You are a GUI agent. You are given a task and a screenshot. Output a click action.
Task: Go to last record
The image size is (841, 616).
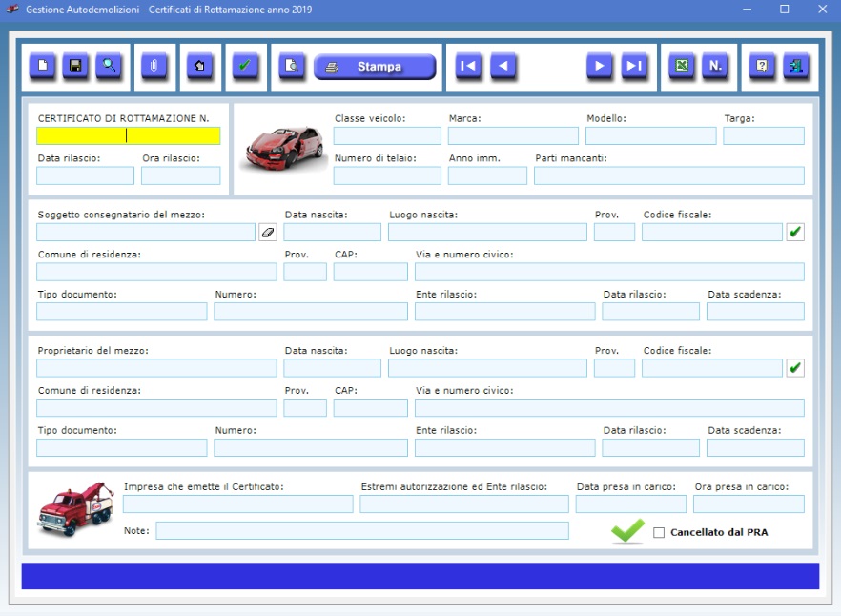pos(634,66)
